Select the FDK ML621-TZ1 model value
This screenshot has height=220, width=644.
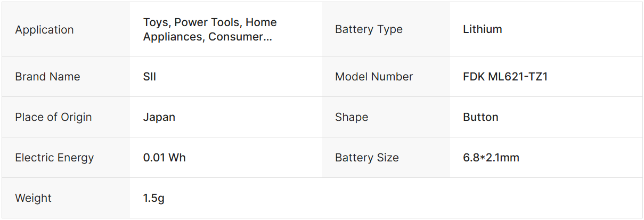point(506,77)
